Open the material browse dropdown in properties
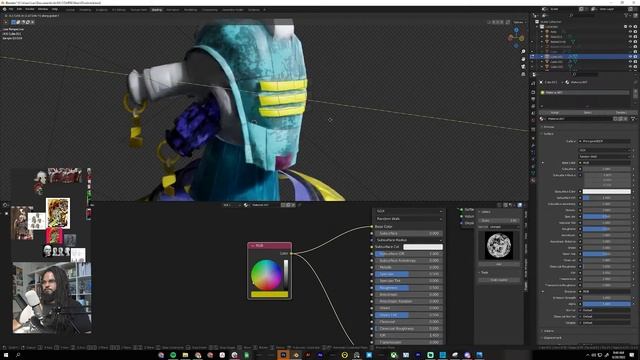 click(x=543, y=119)
